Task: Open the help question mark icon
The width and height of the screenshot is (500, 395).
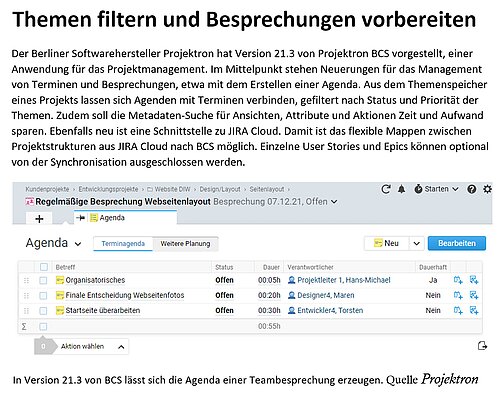Action: (x=471, y=189)
